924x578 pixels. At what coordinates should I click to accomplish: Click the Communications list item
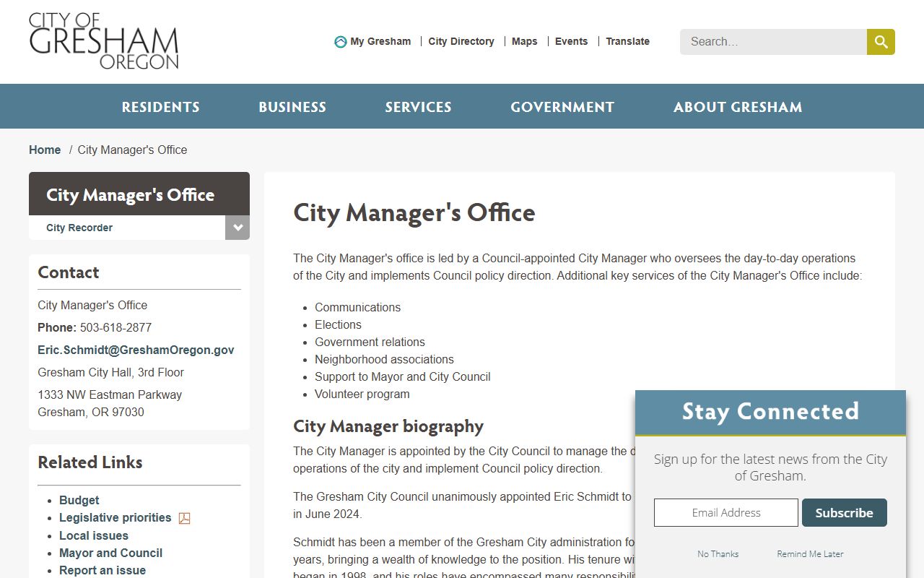357,307
